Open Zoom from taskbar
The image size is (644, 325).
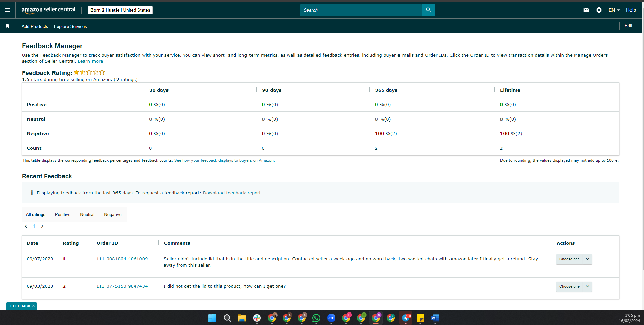click(x=331, y=318)
